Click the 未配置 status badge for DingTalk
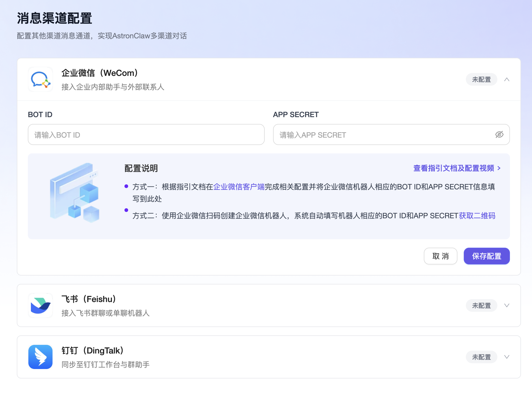Image resolution: width=532 pixels, height=395 pixels. [x=481, y=357]
